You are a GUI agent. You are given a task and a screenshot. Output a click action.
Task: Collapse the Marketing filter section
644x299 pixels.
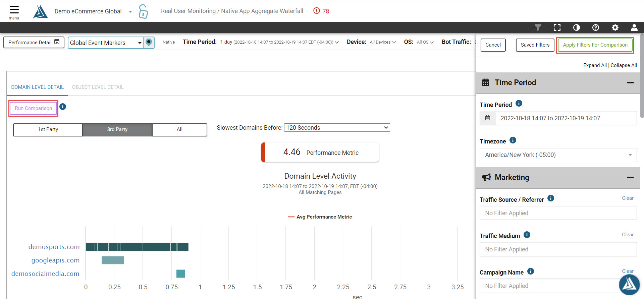[630, 177]
